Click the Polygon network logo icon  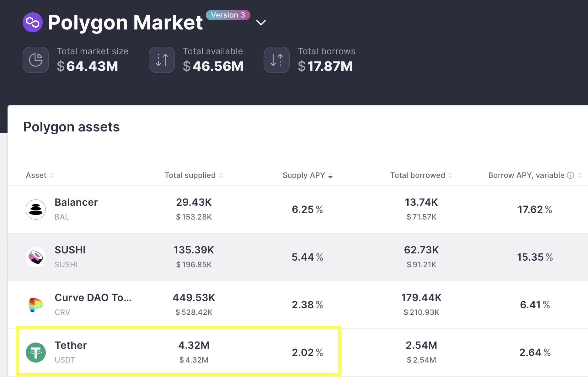tap(33, 22)
